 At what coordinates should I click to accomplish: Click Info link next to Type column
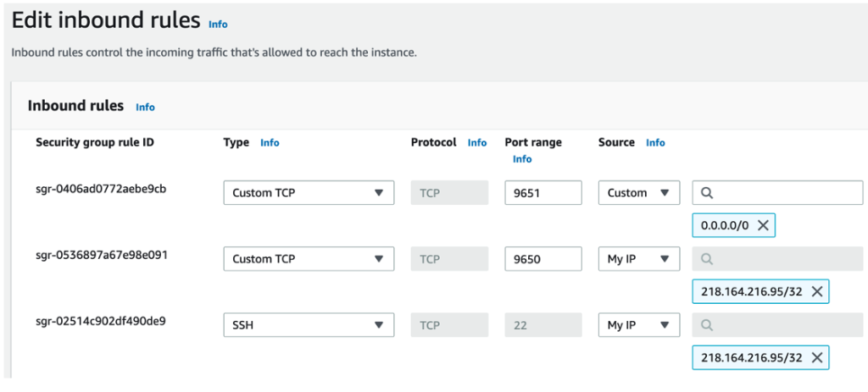coord(270,143)
